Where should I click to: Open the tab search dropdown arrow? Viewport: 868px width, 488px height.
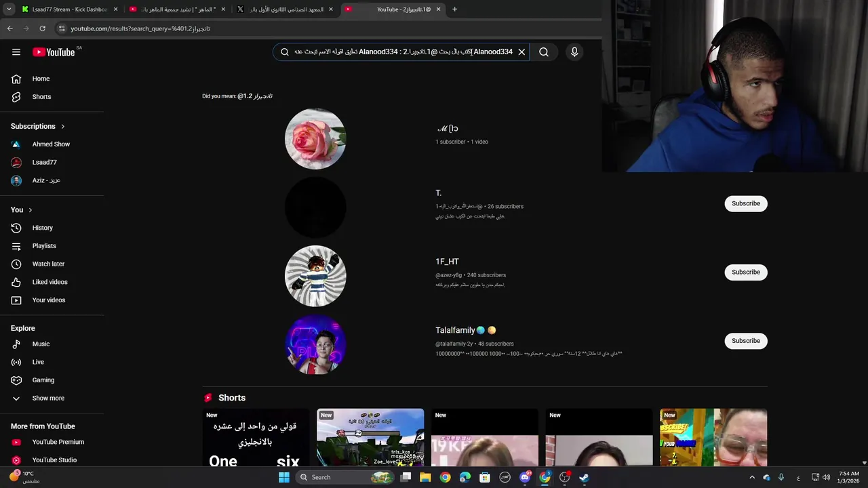click(x=9, y=9)
